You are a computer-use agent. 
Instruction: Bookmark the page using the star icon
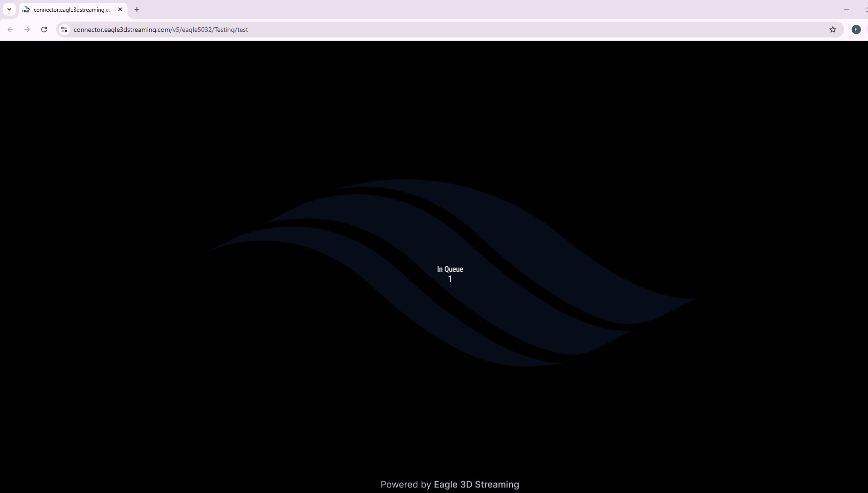click(833, 29)
